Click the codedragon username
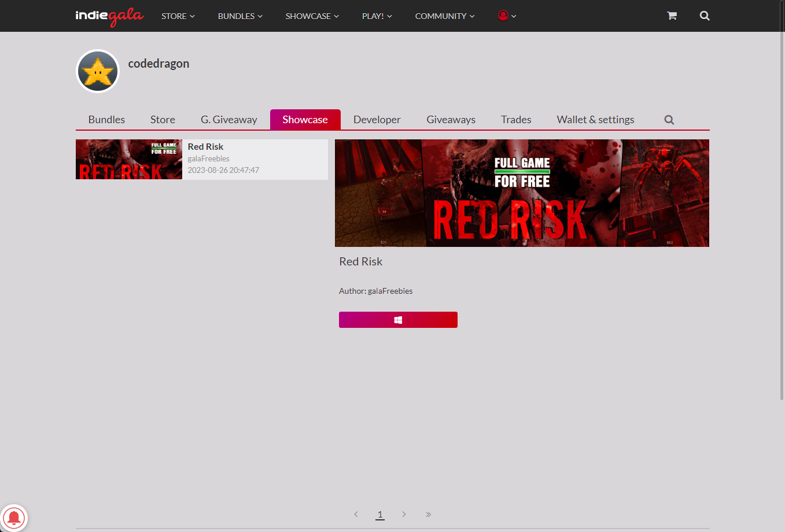Viewport: 785px width, 532px height. 159,64
